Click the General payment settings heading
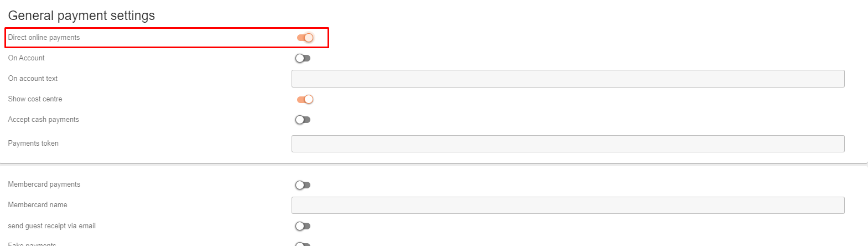 (x=81, y=16)
